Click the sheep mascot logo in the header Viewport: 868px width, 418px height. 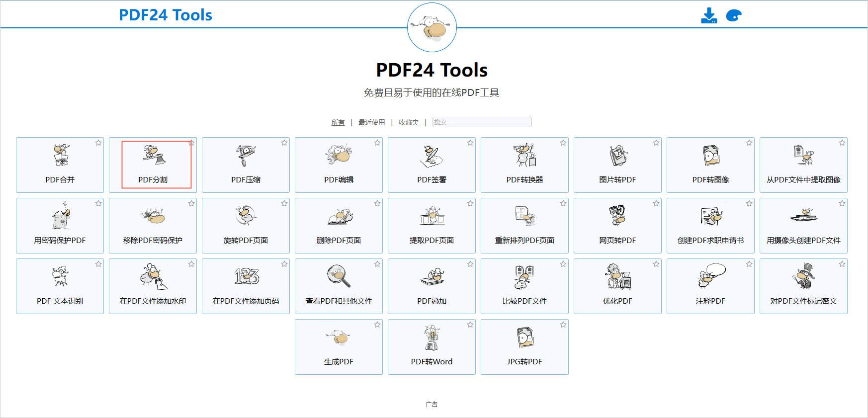432,27
